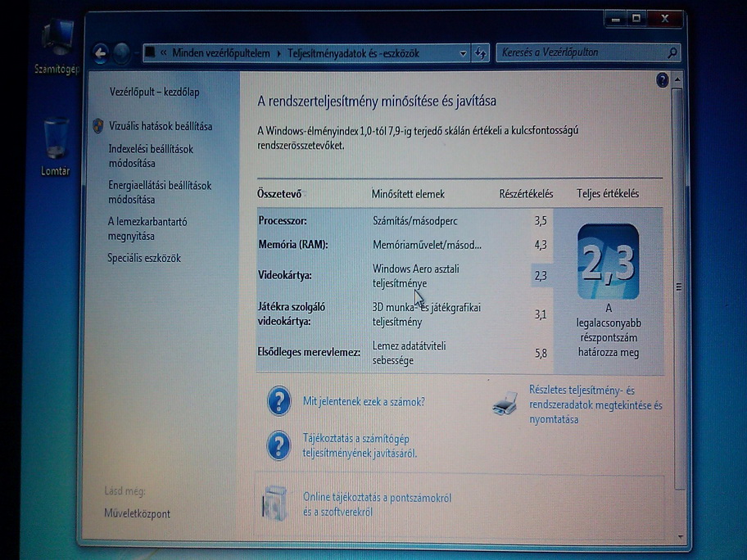The width and height of the screenshot is (747, 560).
Task: Click the page heading A rendszerteljesítmény minősítése és javítása
Action: pos(377,101)
